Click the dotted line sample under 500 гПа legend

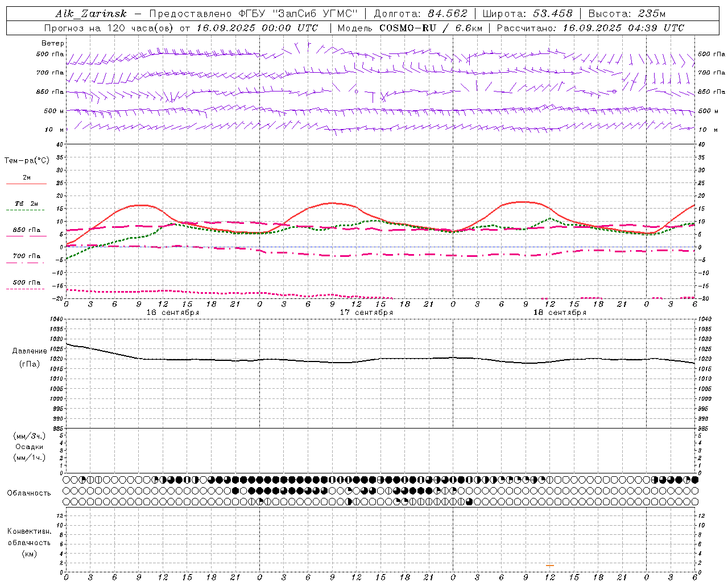25,289
